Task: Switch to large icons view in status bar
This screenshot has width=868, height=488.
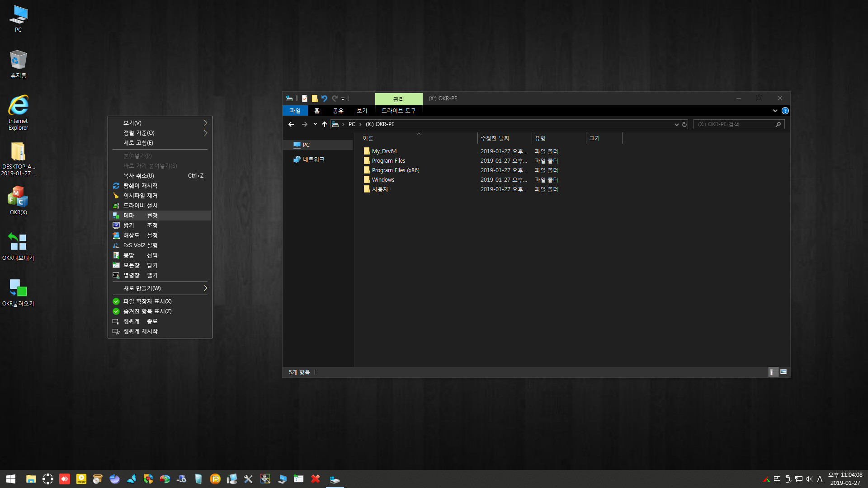Action: pos(783,372)
